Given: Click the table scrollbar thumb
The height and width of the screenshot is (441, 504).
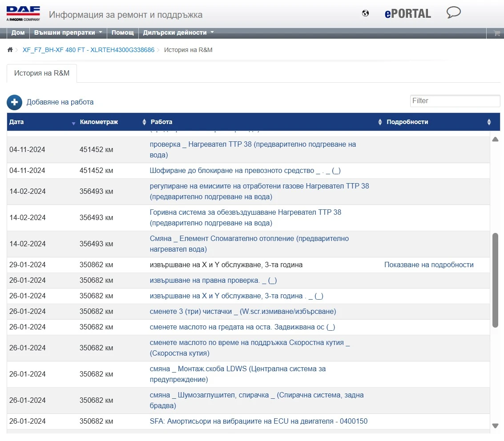Looking at the screenshot, I should [495, 280].
